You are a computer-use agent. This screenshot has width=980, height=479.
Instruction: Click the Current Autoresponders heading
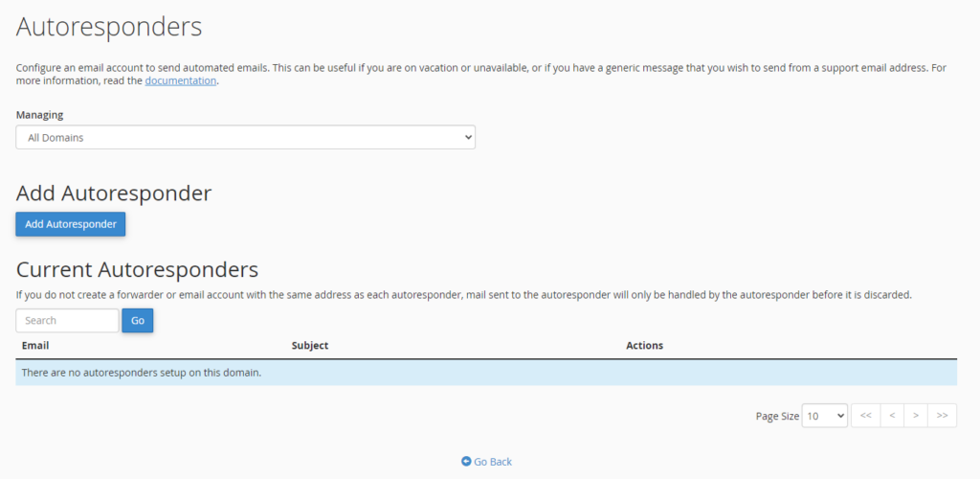pos(137,269)
